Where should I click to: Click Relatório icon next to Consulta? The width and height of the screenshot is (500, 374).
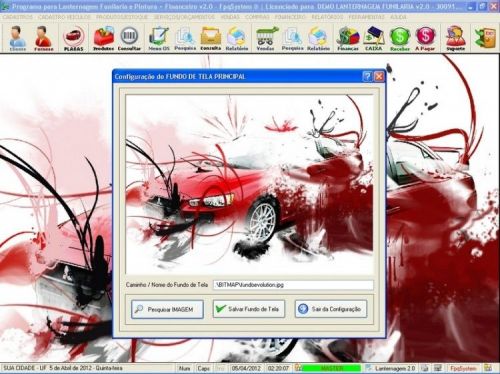[237, 39]
